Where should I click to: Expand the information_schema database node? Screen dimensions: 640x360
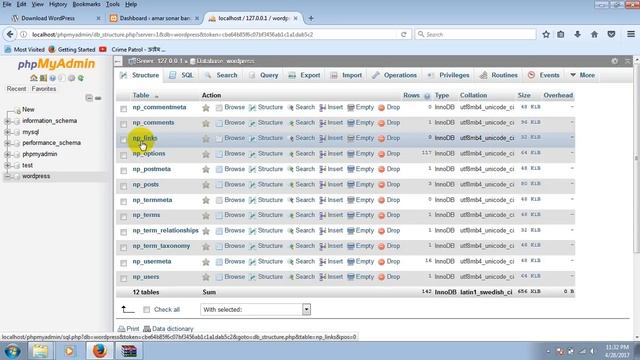[7, 121]
